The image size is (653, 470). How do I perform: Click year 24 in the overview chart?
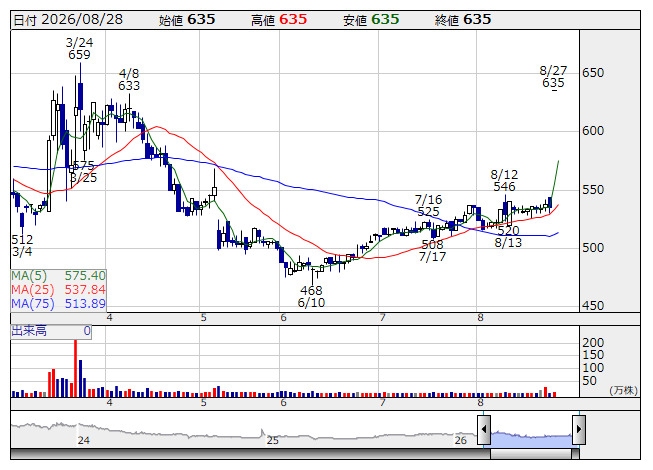[x=83, y=440]
